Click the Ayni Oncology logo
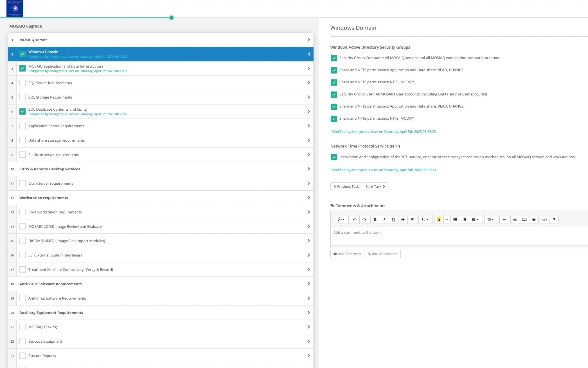The height and width of the screenshot is (368, 588). [15, 9]
